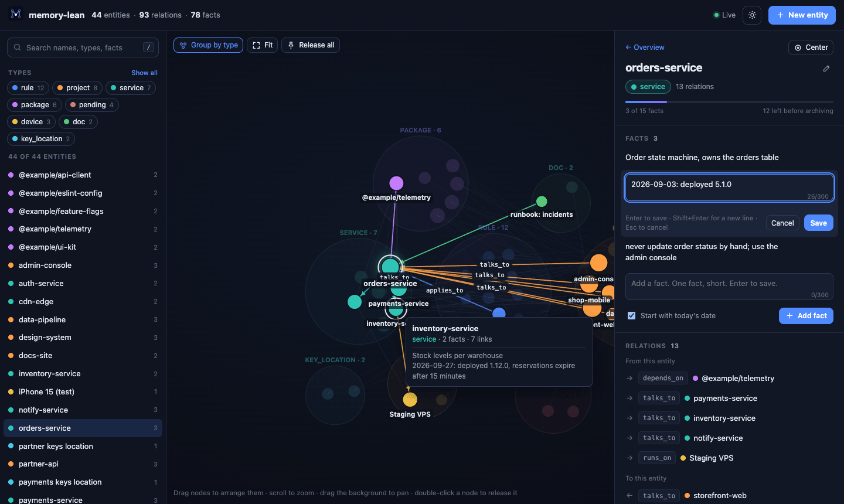This screenshot has width=844, height=504.
Task: Filter by key_location type chip
Action: tap(41, 139)
